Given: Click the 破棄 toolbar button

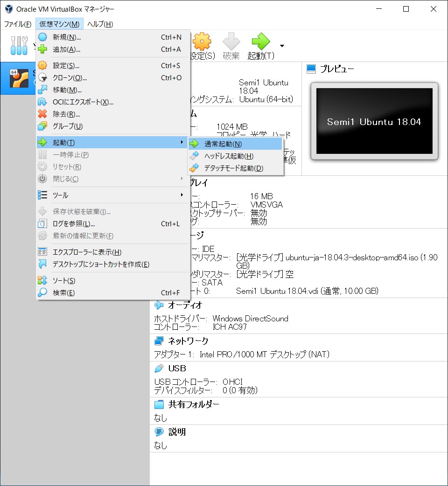Looking at the screenshot, I should tap(231, 46).
